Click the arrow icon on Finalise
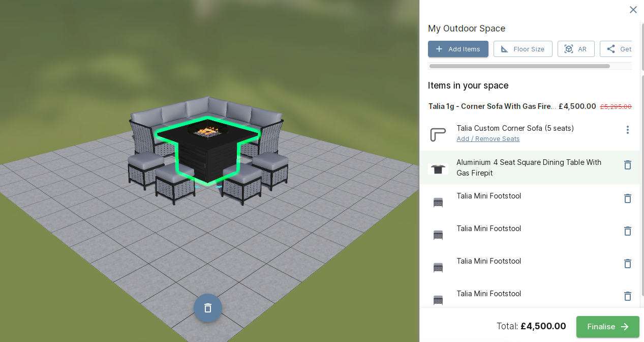Image resolution: width=644 pixels, height=342 pixels. point(625,327)
